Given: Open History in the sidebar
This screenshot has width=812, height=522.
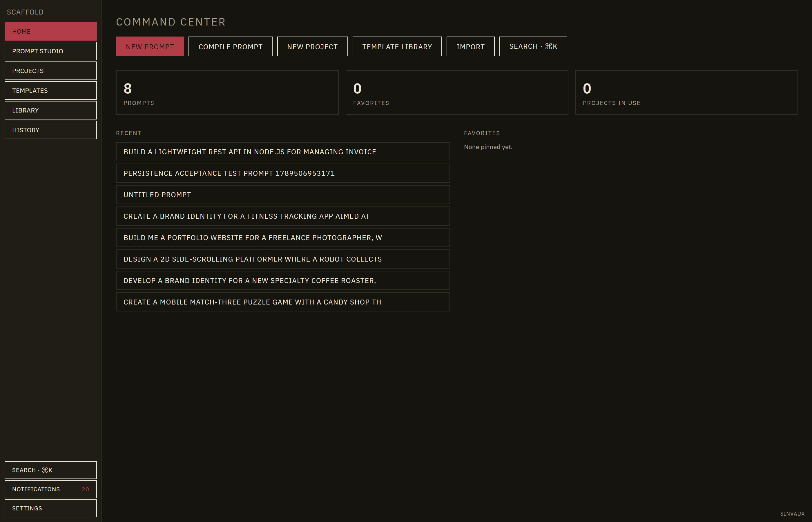Looking at the screenshot, I should tap(50, 130).
